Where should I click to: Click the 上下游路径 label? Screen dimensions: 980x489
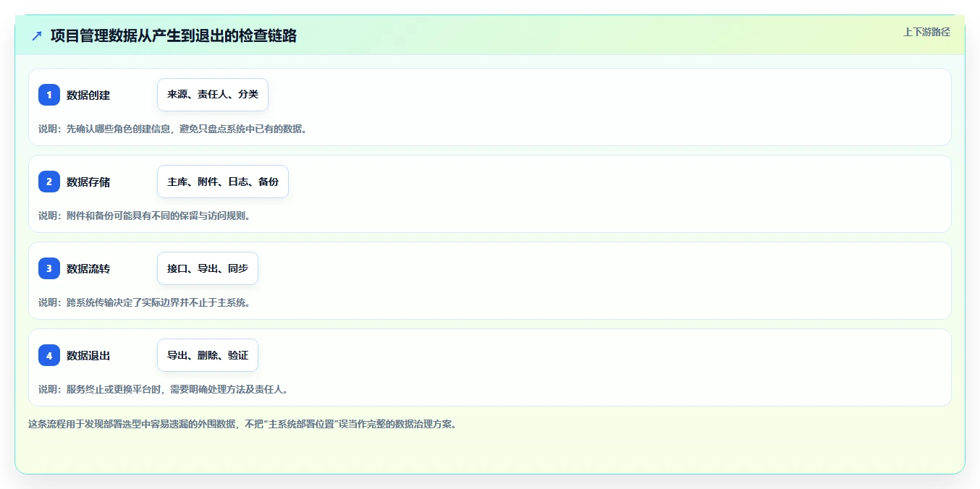[x=926, y=32]
